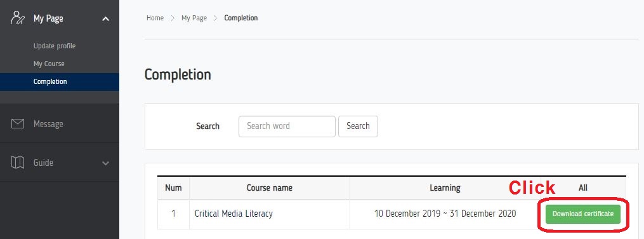
Task: Open My Course in sidebar
Action: [x=49, y=64]
